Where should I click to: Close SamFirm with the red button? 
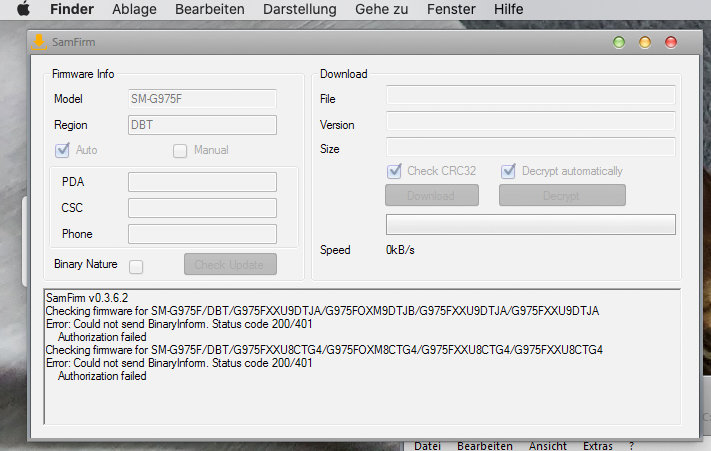(671, 43)
